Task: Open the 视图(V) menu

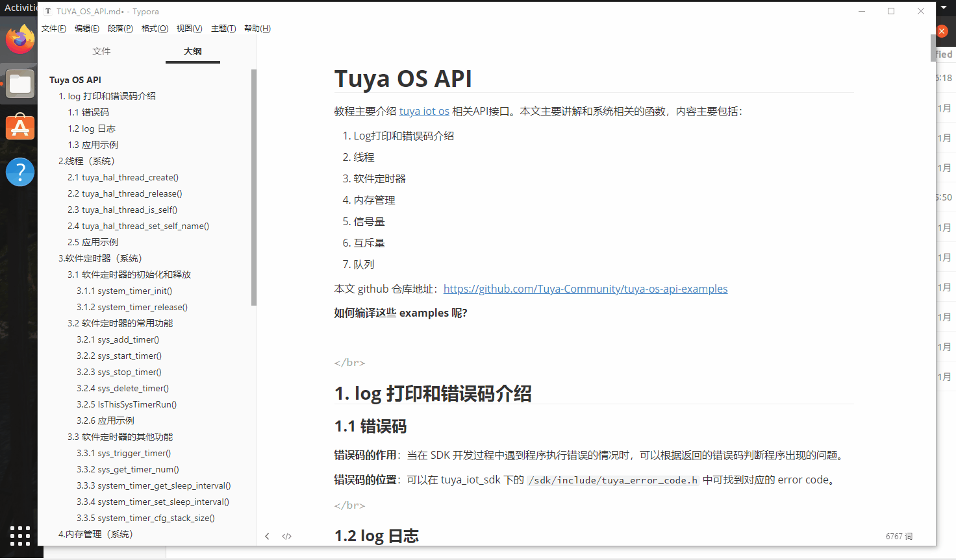Action: (189, 29)
